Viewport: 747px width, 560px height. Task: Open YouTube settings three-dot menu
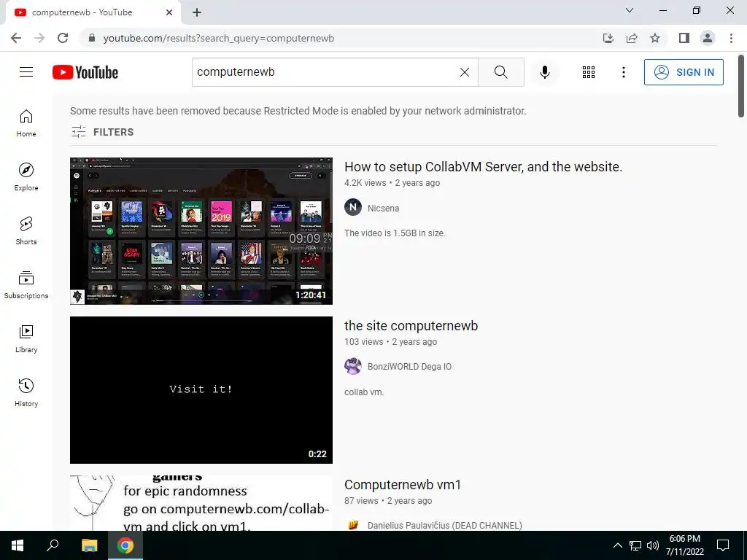pos(623,72)
